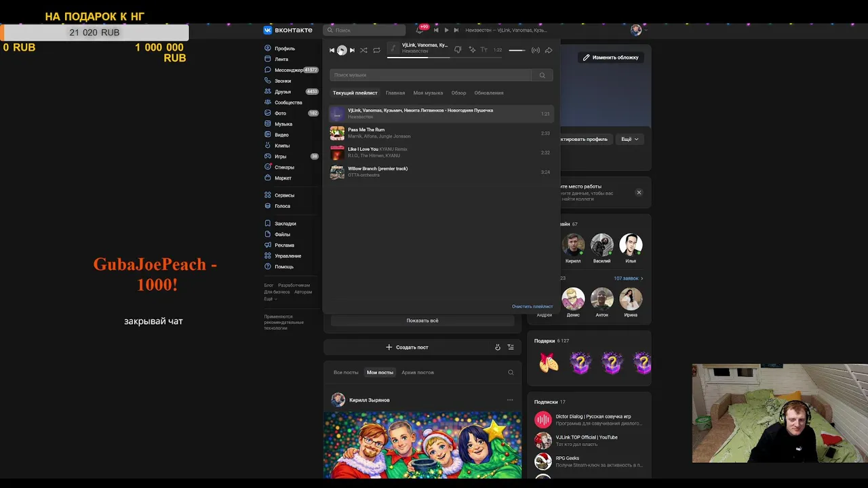The height and width of the screenshot is (488, 868).
Task: Click the music search magnifier button
Action: pyautogui.click(x=542, y=75)
